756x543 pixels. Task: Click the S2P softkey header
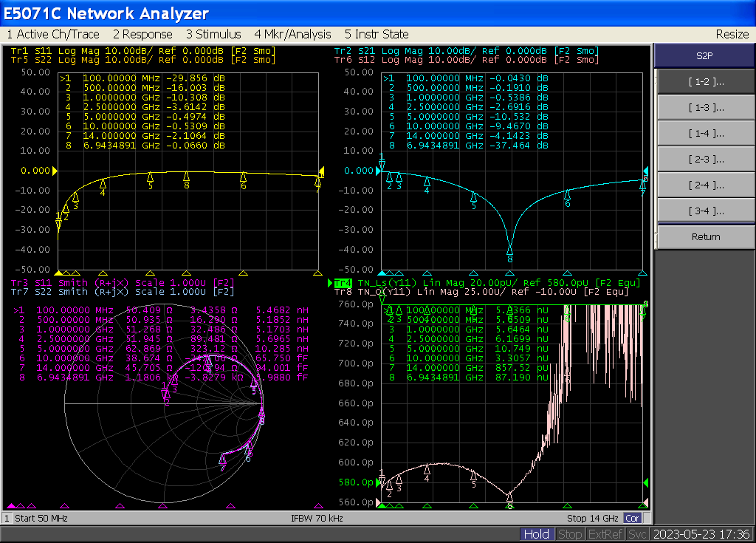[704, 55]
